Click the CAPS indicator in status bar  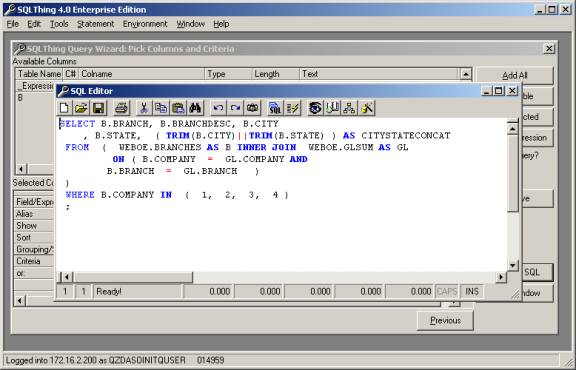tap(447, 292)
